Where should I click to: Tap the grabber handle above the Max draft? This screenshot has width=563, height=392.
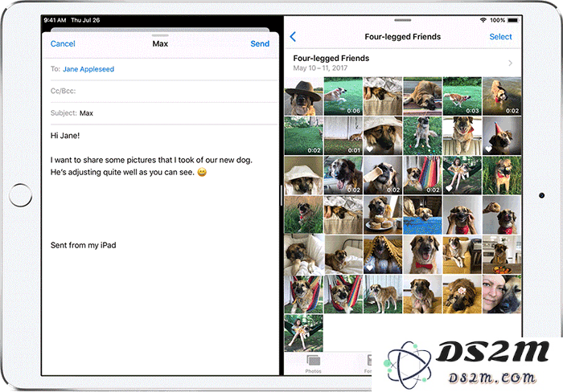160,35
